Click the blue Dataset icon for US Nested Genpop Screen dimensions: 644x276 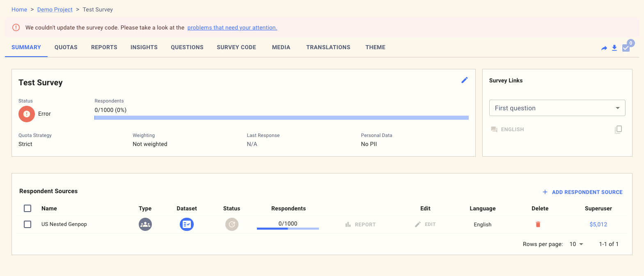coord(187,224)
